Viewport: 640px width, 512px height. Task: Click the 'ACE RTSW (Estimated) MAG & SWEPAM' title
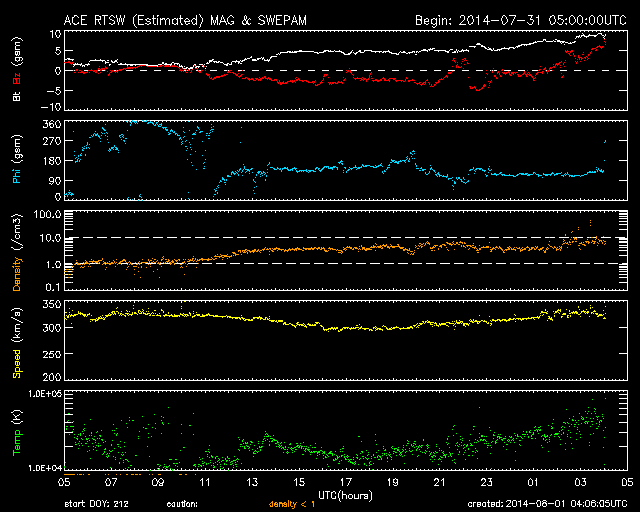185,20
